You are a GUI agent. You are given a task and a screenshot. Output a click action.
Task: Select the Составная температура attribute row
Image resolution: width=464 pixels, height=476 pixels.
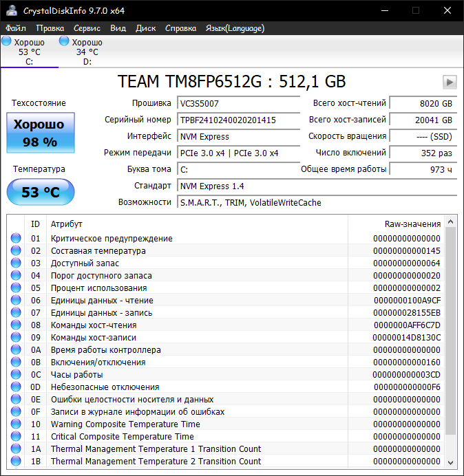click(225, 251)
